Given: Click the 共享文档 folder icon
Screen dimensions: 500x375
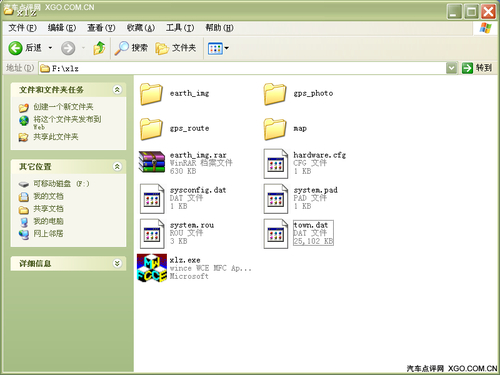Looking at the screenshot, I should (x=24, y=210).
